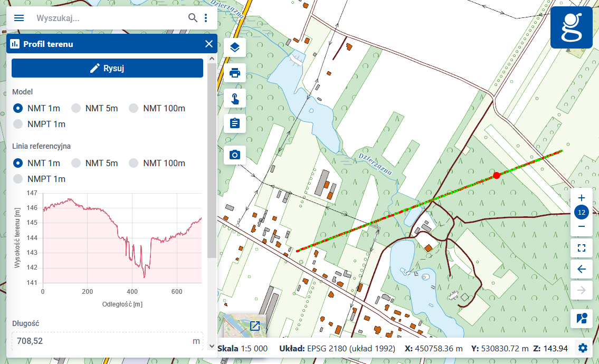Zoom out using the minus button

click(582, 227)
